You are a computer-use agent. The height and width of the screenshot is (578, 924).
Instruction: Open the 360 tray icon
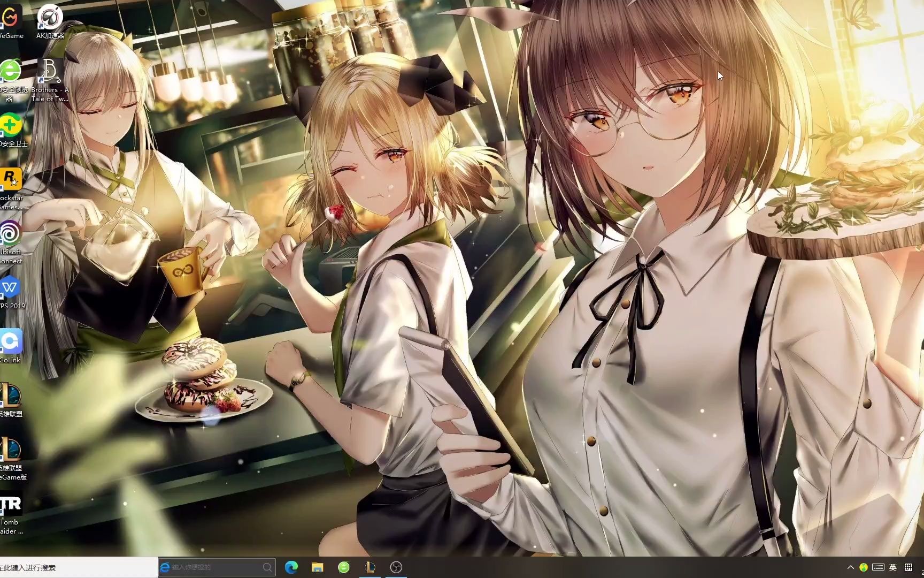(x=864, y=567)
